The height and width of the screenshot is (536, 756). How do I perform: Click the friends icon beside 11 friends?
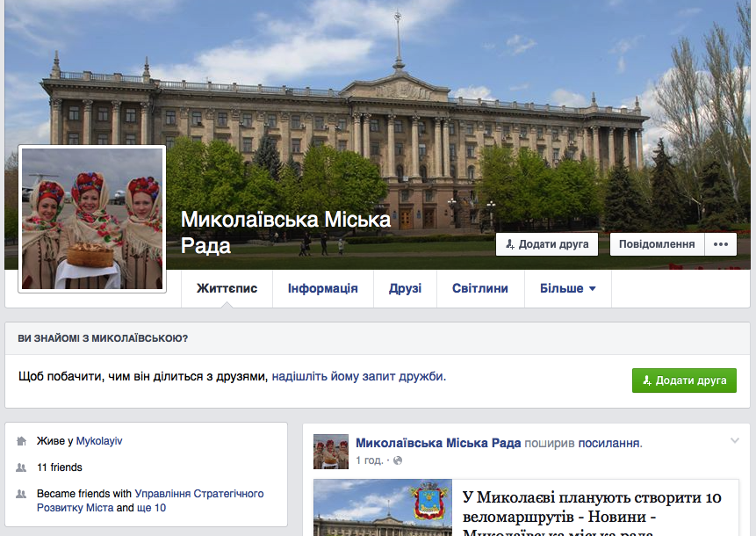click(x=22, y=467)
